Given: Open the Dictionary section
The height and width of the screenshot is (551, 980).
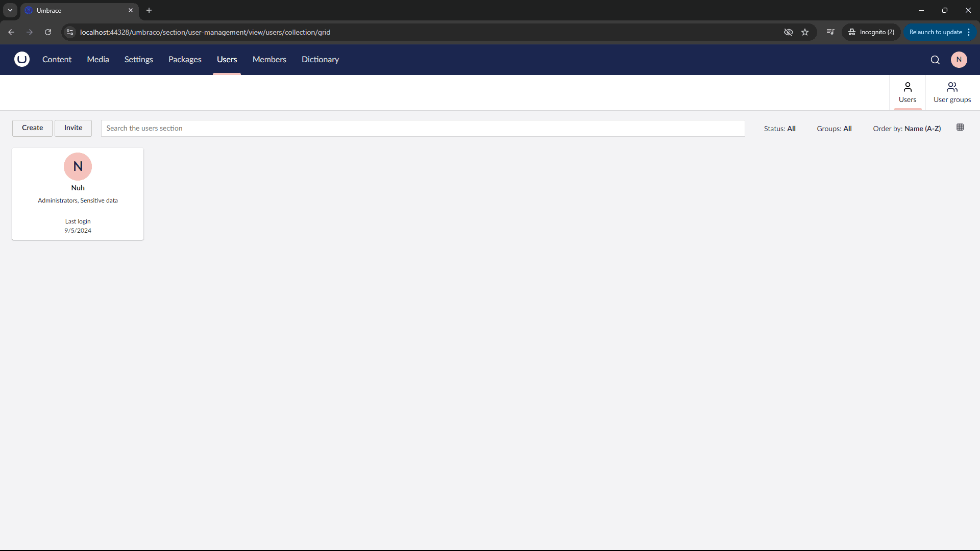Looking at the screenshot, I should coord(320,60).
